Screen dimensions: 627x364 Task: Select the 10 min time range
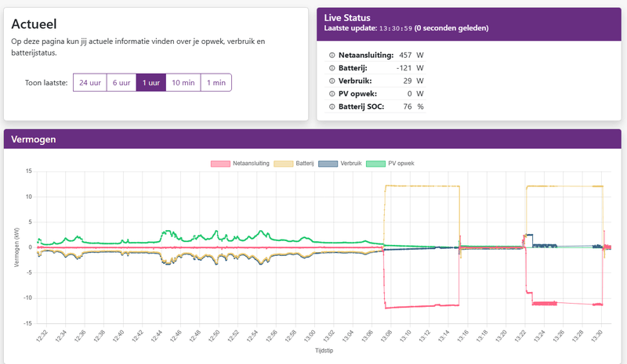click(x=183, y=83)
